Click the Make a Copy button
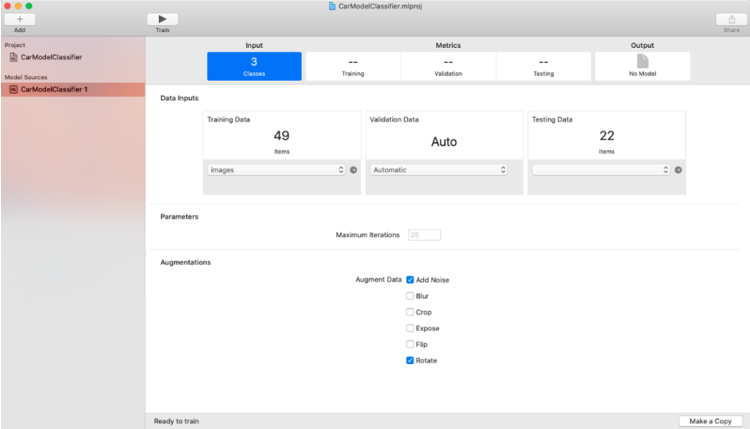 [x=710, y=421]
